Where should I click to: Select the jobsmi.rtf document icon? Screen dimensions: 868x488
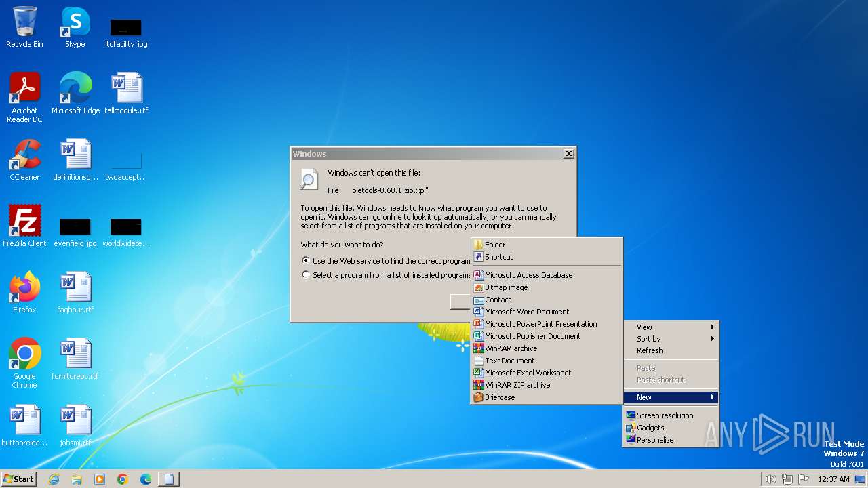(x=75, y=425)
